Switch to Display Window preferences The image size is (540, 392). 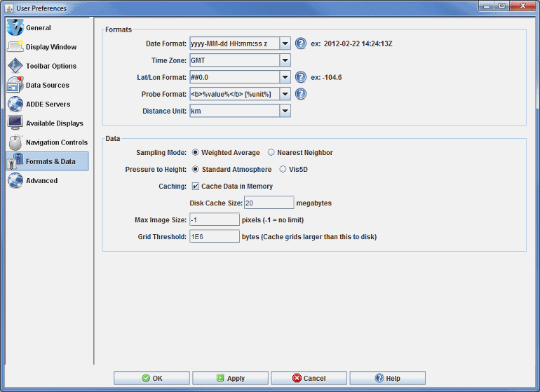pyautogui.click(x=47, y=46)
